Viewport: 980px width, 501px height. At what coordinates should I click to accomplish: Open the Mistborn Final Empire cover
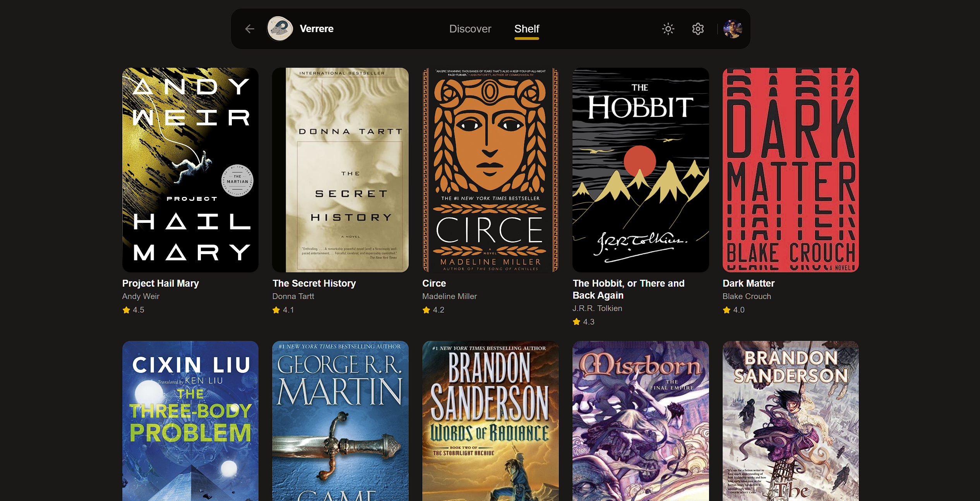coord(641,421)
